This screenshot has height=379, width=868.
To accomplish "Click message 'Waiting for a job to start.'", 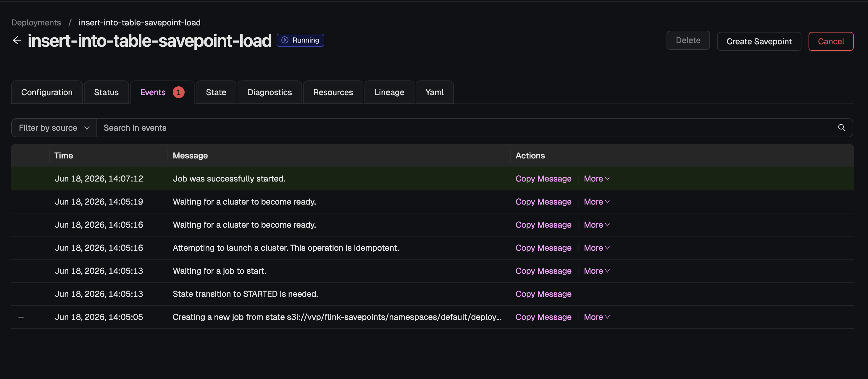I will (x=219, y=271).
